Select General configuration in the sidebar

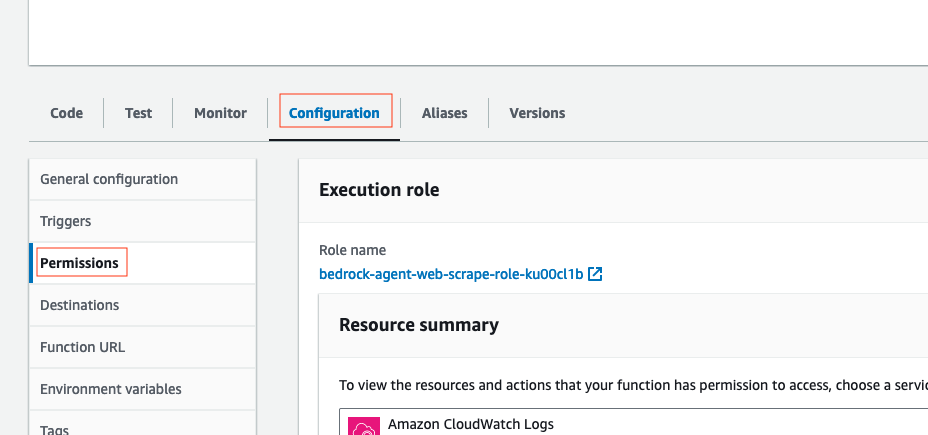coord(109,179)
